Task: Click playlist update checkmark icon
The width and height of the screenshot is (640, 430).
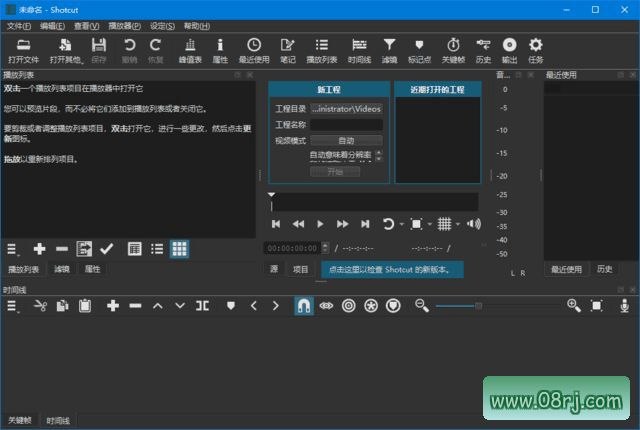Action: pyautogui.click(x=107, y=248)
